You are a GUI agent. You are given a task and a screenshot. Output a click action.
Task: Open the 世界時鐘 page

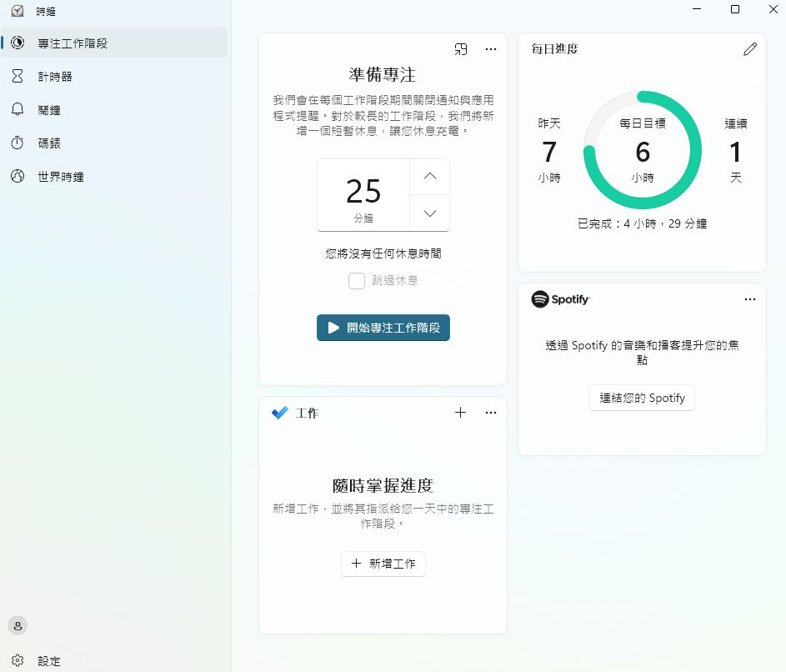click(114, 177)
